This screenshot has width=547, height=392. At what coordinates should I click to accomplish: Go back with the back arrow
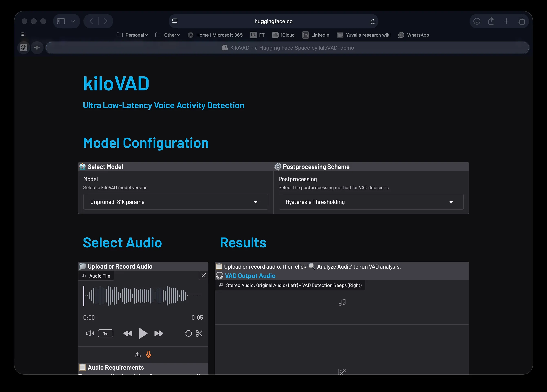[x=91, y=21]
